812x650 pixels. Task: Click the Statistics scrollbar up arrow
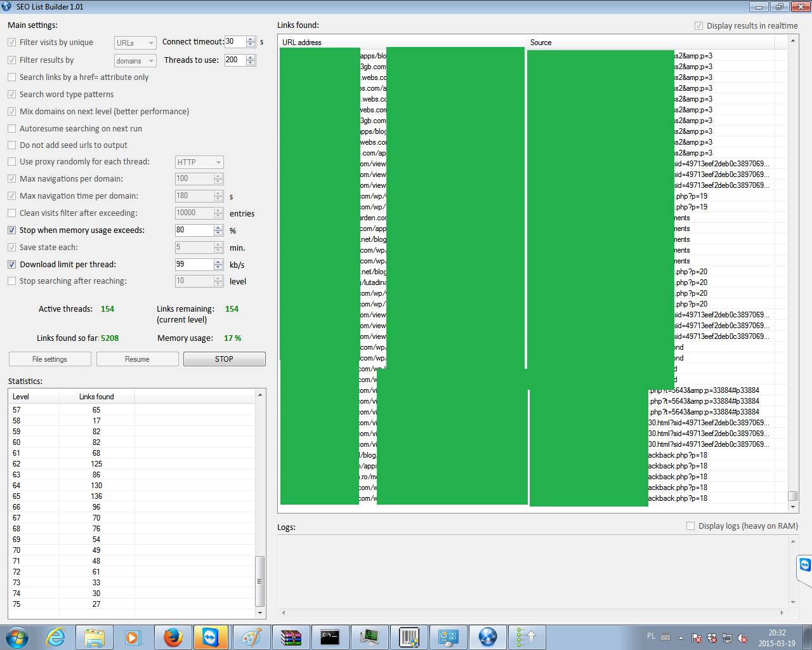tap(259, 395)
